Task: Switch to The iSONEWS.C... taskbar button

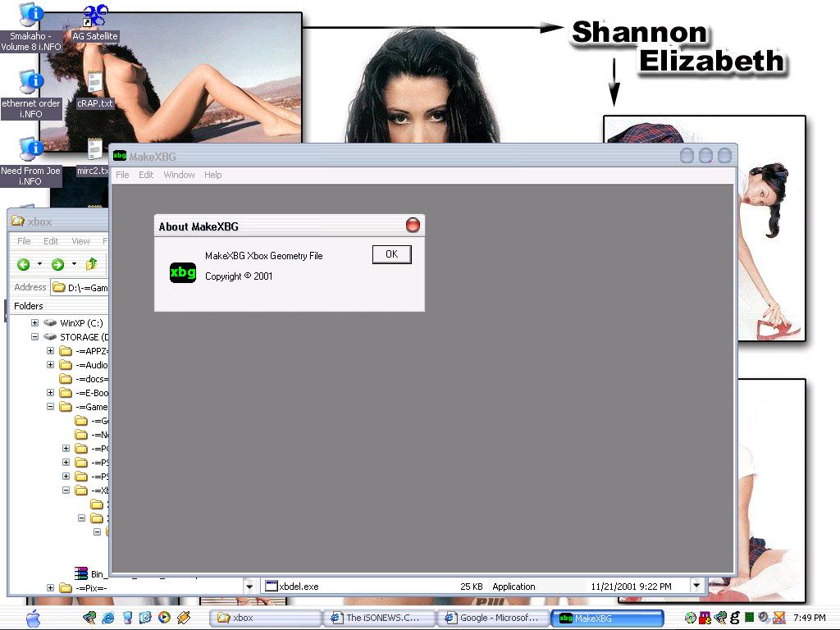Action: pos(378,618)
